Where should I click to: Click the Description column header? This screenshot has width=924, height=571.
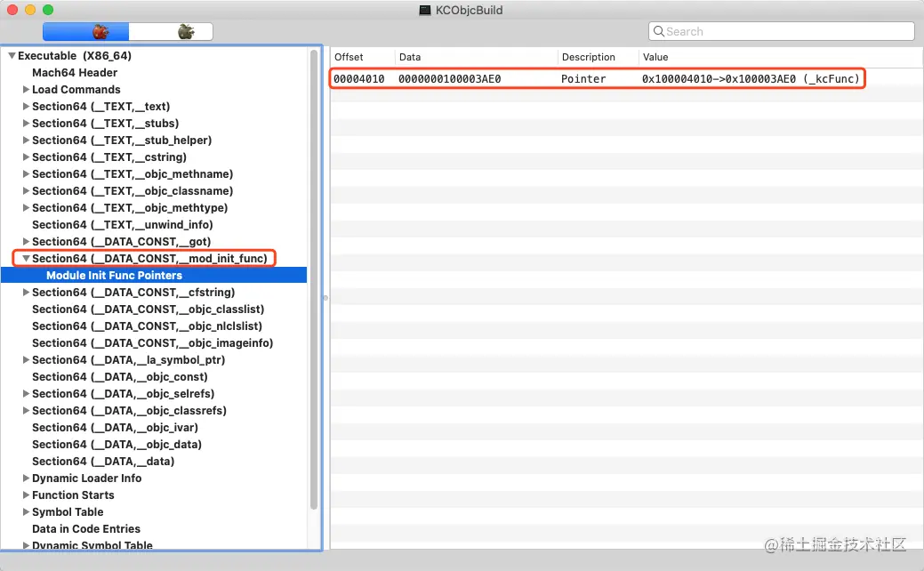click(599, 57)
